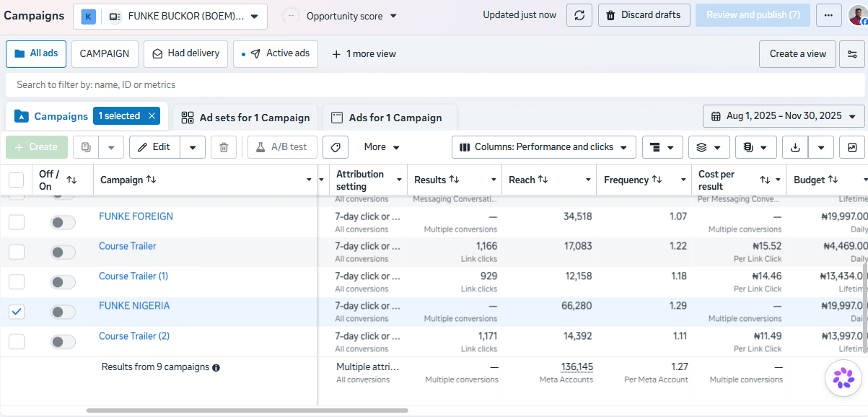The width and height of the screenshot is (868, 417).
Task: Click the sort arrows beside the Budget header
Action: (x=833, y=180)
